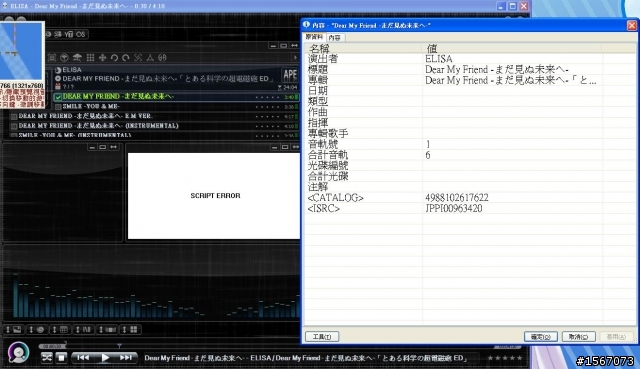640x369 pixels.
Task: Rate the playing Dear My Friend track dots
Action: tap(267, 97)
